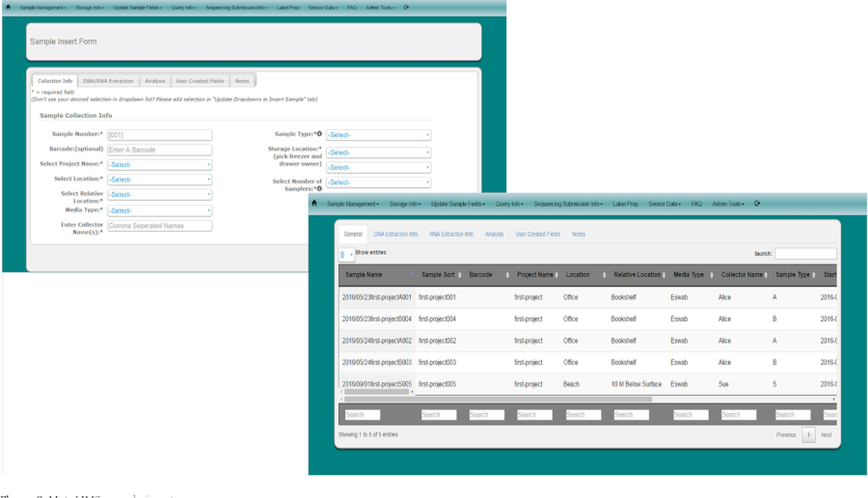Open the Sample Type select box

378,135
